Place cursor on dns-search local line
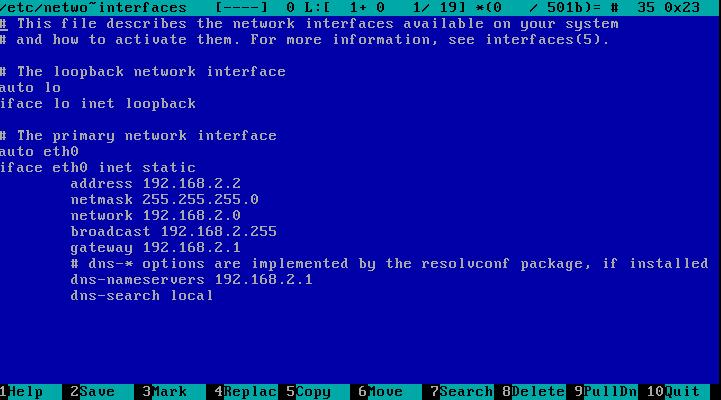 (141, 296)
